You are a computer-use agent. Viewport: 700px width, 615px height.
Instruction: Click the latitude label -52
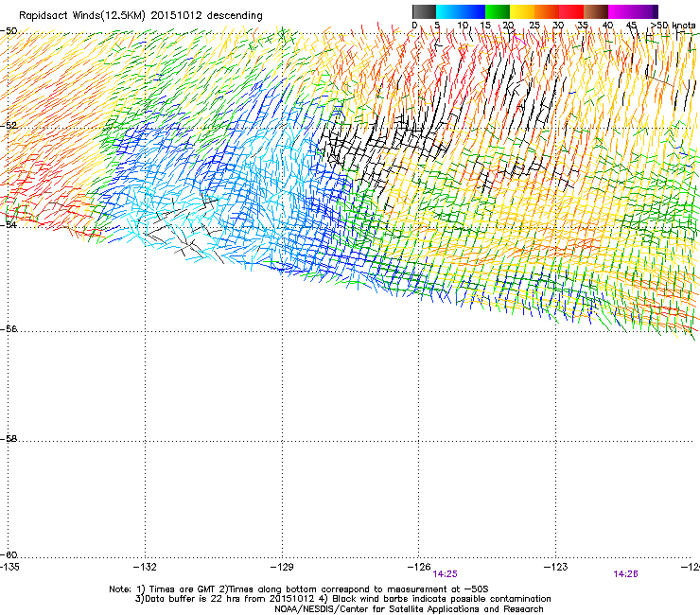click(9, 126)
